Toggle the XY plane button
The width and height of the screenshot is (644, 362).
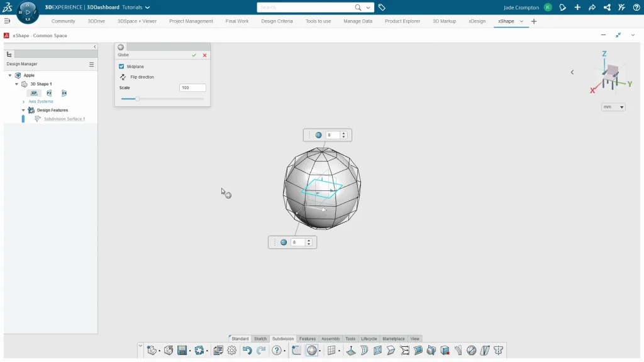pyautogui.click(x=35, y=93)
